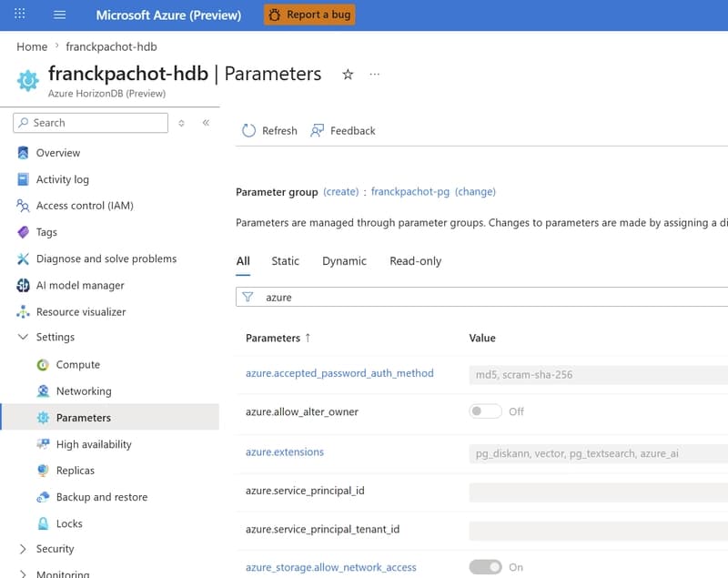Open Replicas page
Screen dimensions: 728x578
coord(76,471)
